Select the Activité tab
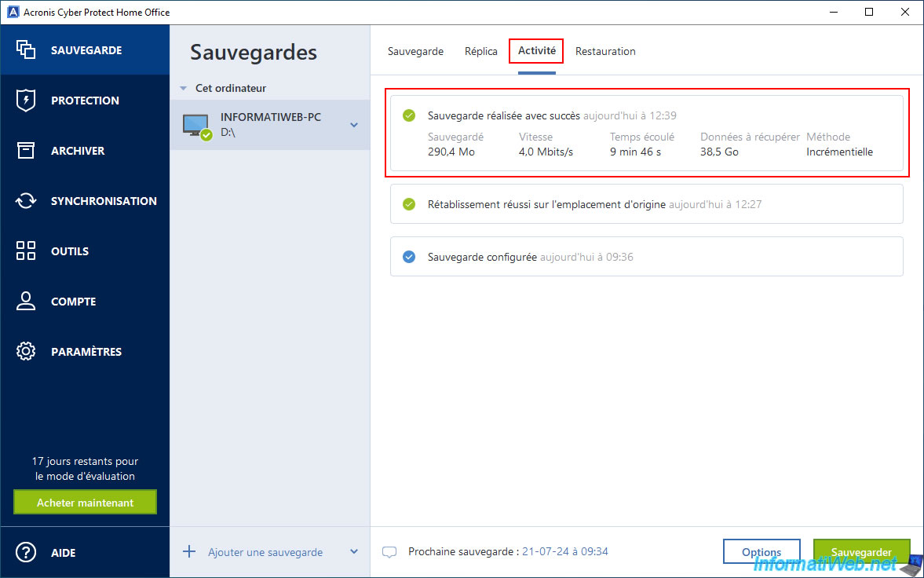Screen dimensions: 924x578 point(537,51)
